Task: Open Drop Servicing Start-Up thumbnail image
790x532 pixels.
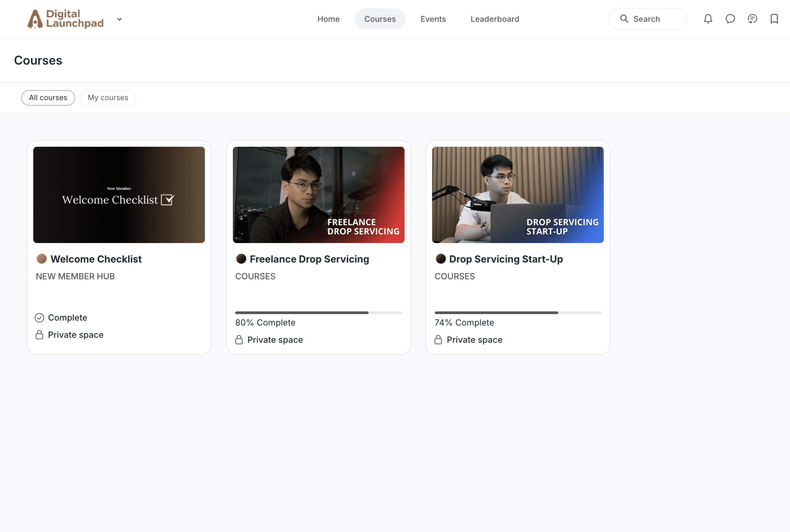Action: point(518,194)
